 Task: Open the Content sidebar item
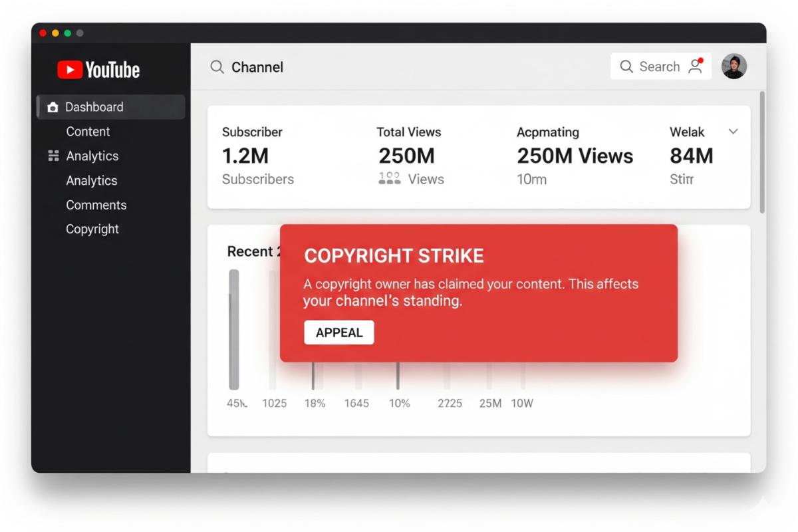(88, 132)
